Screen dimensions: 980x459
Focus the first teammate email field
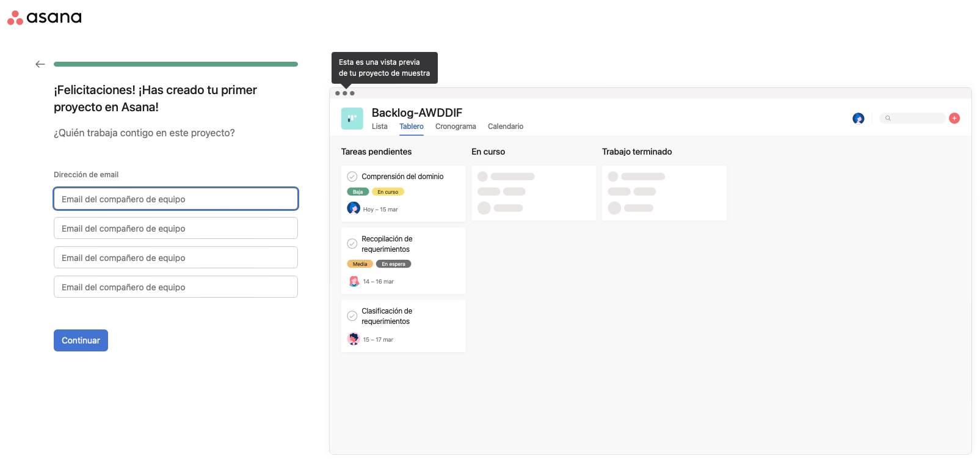176,199
